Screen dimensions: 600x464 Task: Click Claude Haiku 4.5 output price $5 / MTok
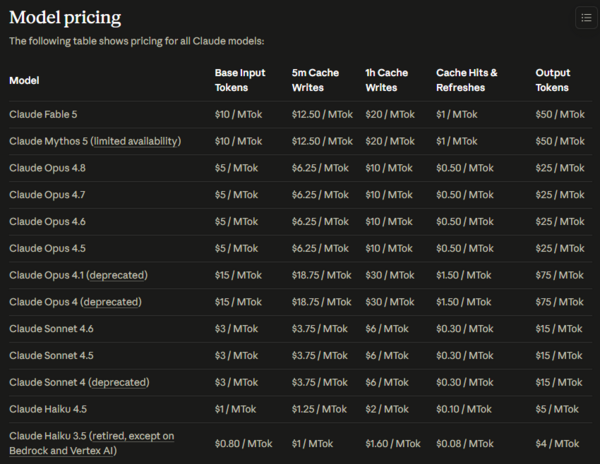[x=557, y=409]
